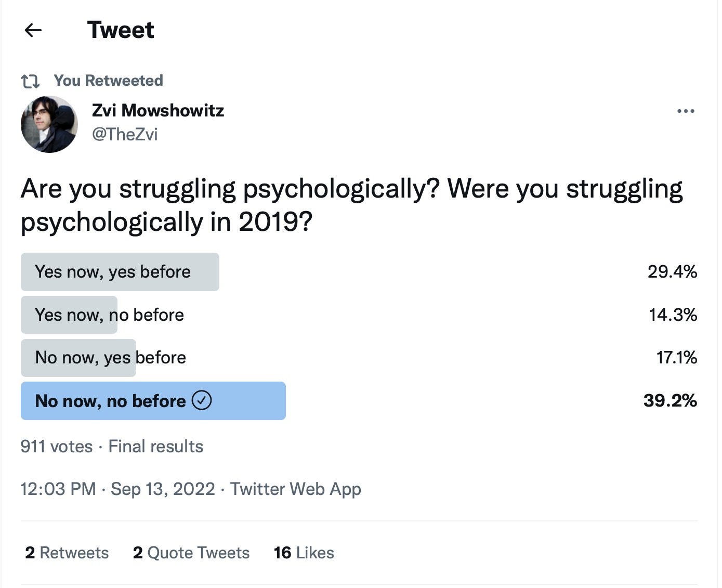Open Zvi Mowshowitz's profile picture
Viewport: 722px width, 588px height.
pos(49,124)
